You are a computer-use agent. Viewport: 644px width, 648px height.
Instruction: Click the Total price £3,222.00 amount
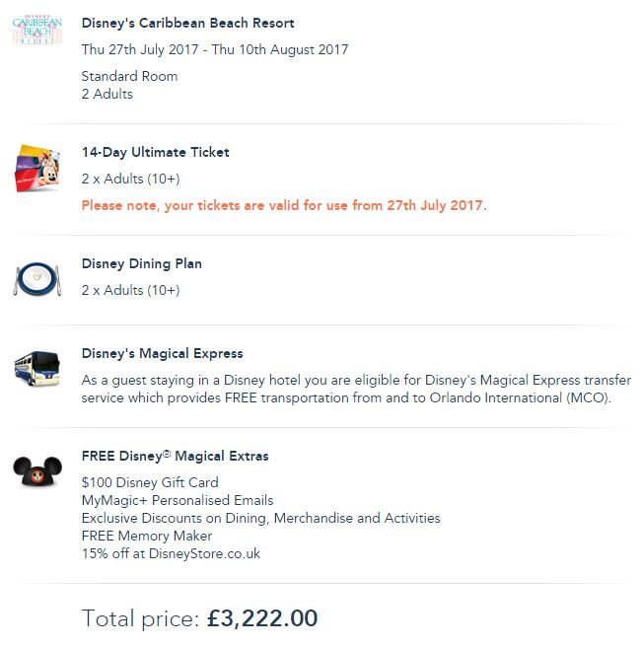pyautogui.click(x=261, y=618)
